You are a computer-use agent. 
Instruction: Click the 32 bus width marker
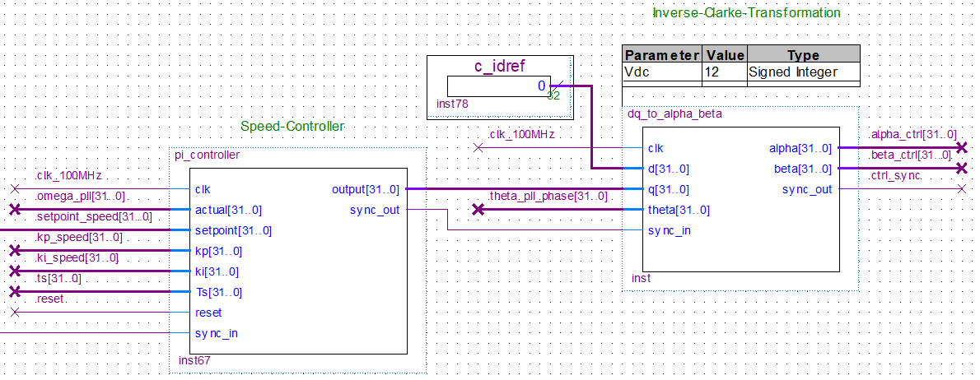553,96
